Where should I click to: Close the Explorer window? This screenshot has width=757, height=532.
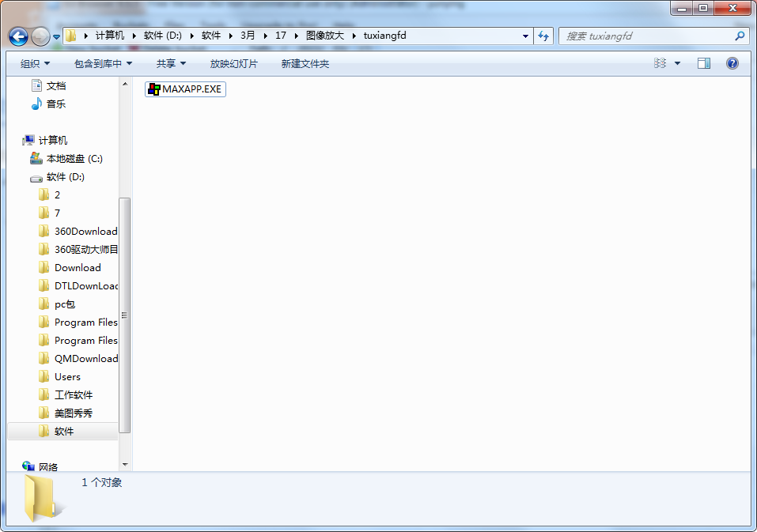tap(732, 8)
